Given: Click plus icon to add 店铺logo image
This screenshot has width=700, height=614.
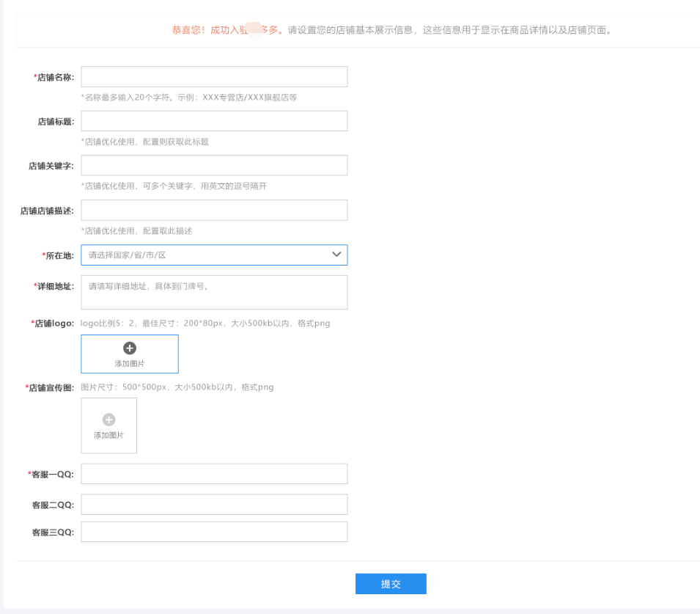Looking at the screenshot, I should [130, 348].
